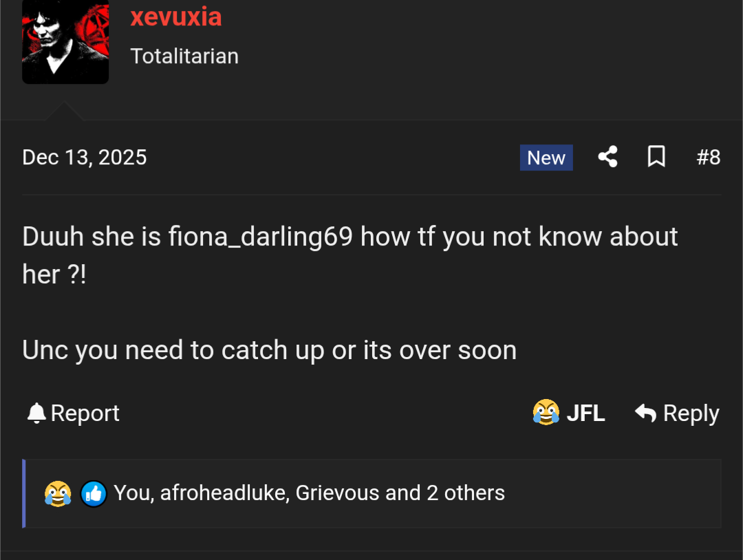
Task: Click the bell icon beside Report
Action: (36, 413)
